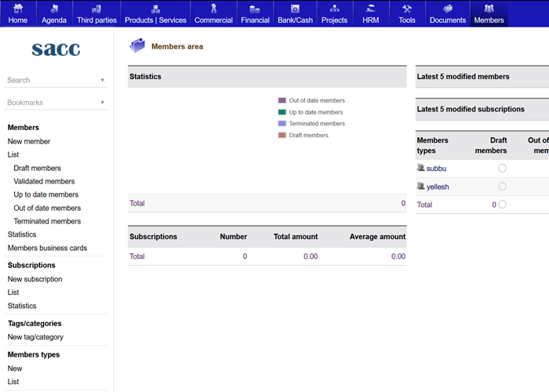Open Terminated members list link
This screenshot has width=549, height=392.
coord(47,222)
